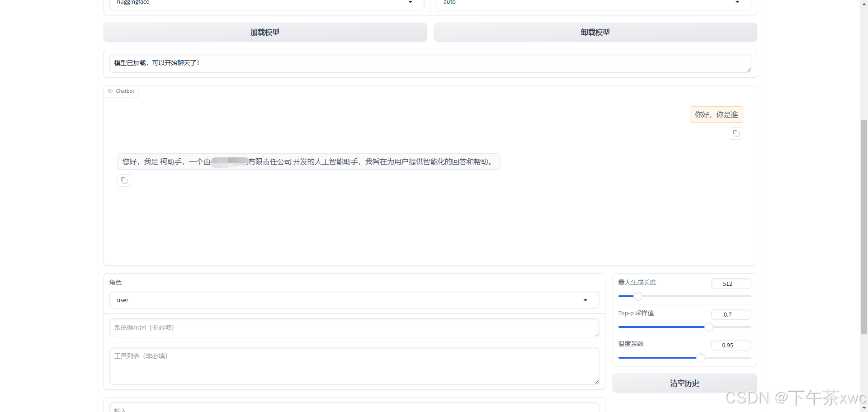Copy the assistant's reply about 柯助手

[x=124, y=180]
